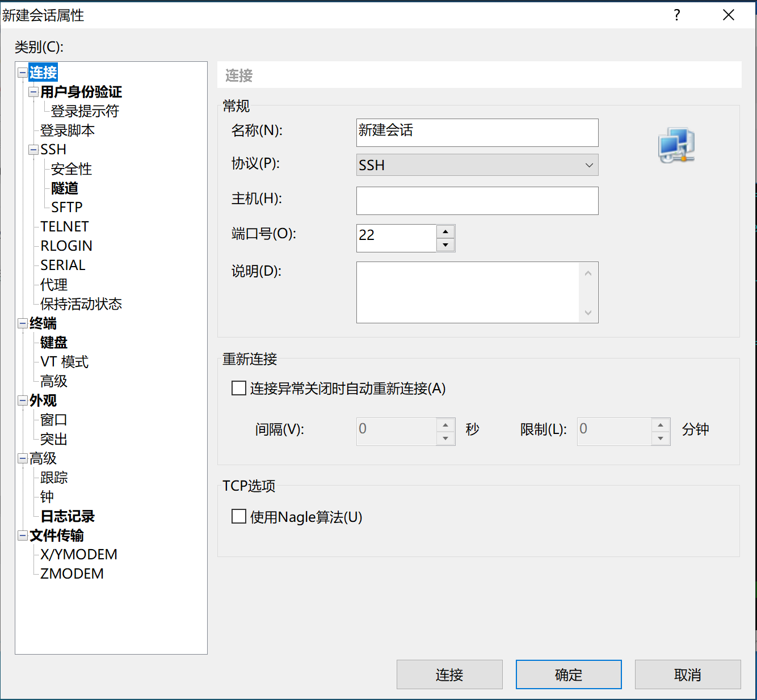The image size is (757, 700).
Task: Increase the port number with up arrow
Action: click(x=445, y=231)
